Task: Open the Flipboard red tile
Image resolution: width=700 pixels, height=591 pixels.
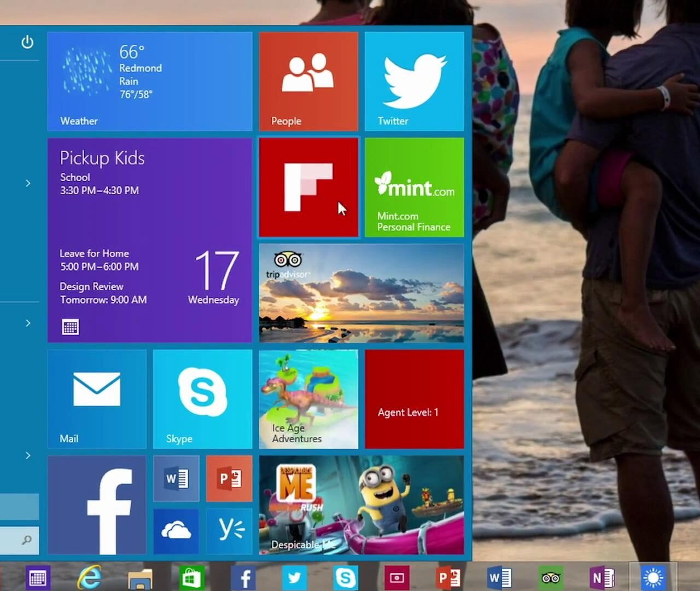Action: point(308,187)
